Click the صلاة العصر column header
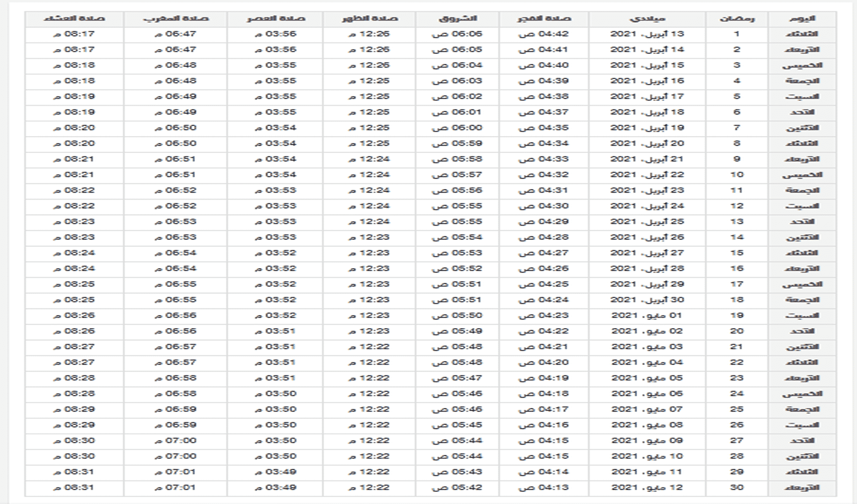857x504 pixels. [275, 19]
